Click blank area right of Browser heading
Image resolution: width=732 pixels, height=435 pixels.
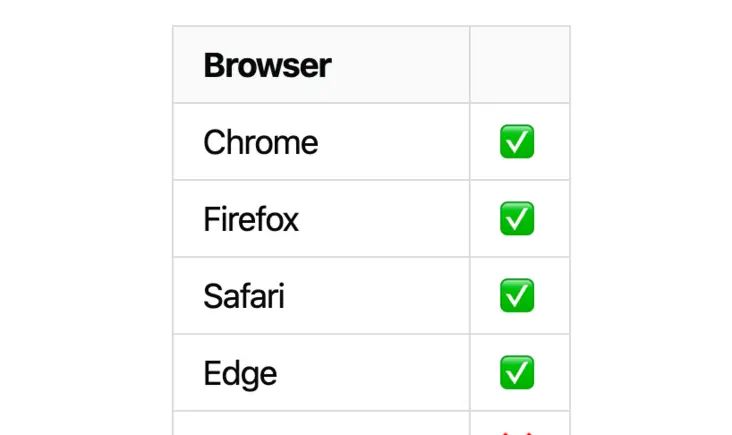400,66
